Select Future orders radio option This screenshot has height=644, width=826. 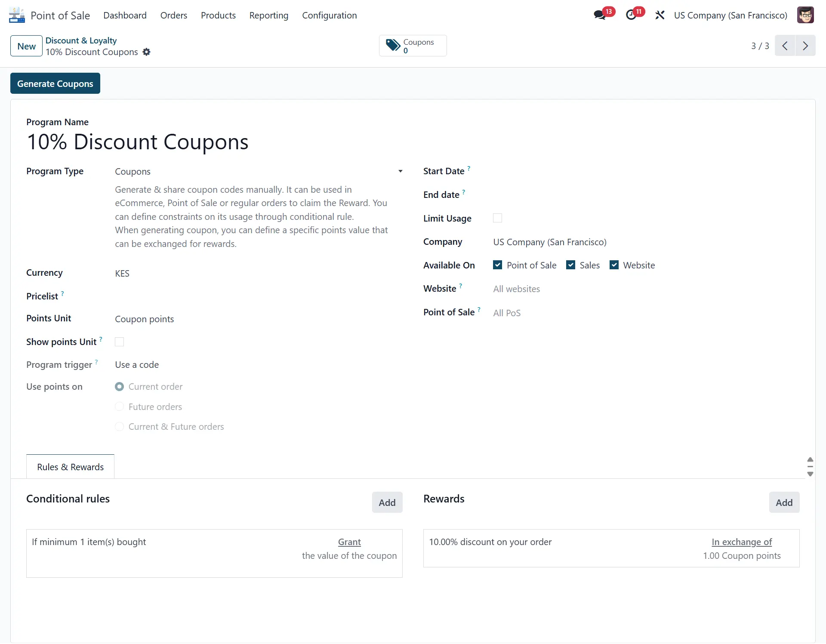point(120,407)
